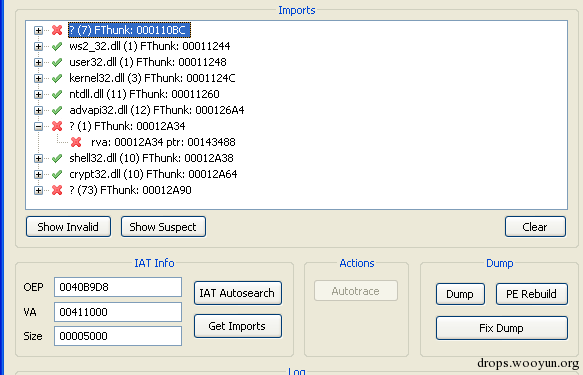
Task: Click the Show Suspect button
Action: [x=163, y=227]
